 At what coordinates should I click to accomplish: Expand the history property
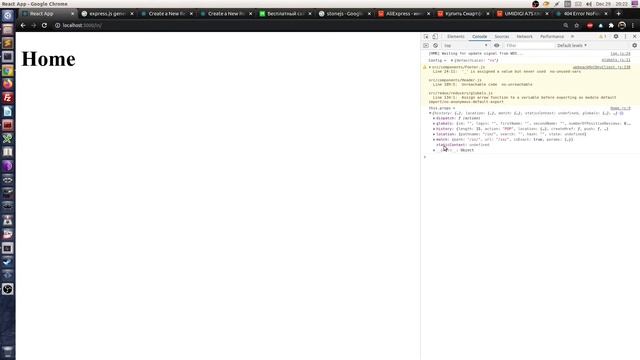434,129
